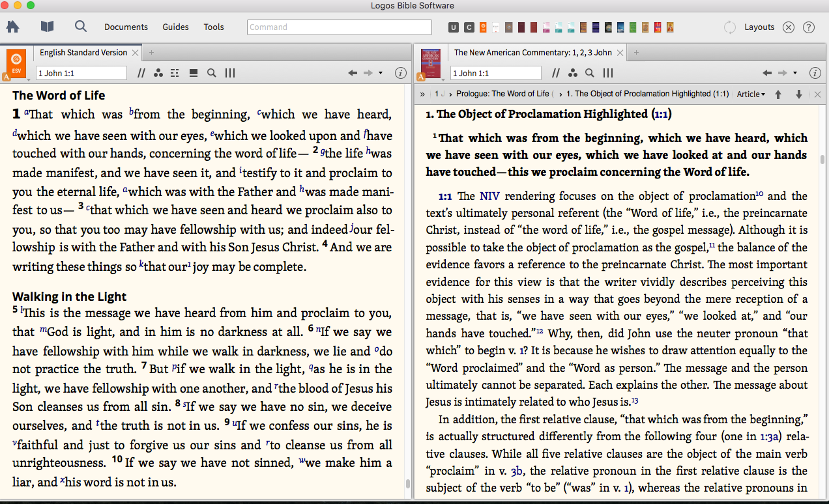Jump to next article with down arrow
This screenshot has width=829, height=504.
click(x=799, y=94)
